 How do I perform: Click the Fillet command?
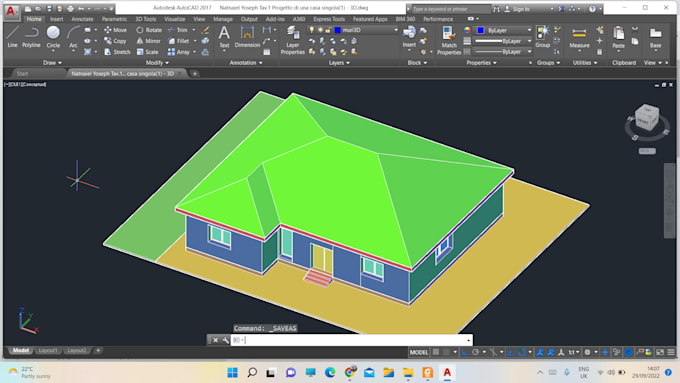(x=179, y=41)
